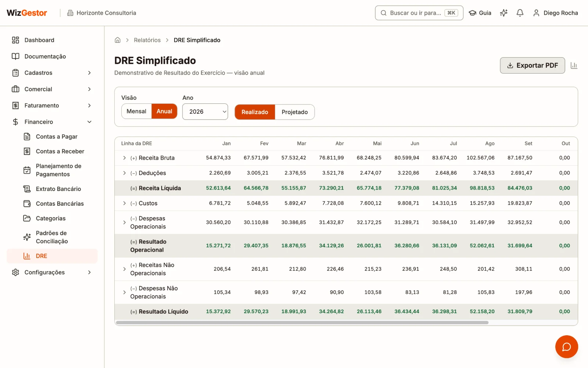This screenshot has height=368, width=588.
Task: Select the Anual view toggle
Action: (x=164, y=111)
